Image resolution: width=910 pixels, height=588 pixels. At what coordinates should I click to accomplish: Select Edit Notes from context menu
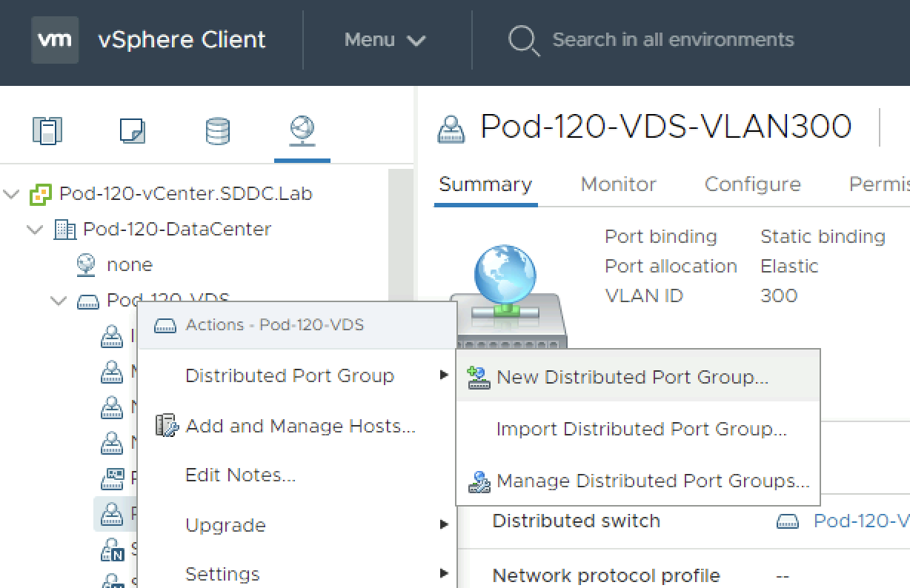240,475
